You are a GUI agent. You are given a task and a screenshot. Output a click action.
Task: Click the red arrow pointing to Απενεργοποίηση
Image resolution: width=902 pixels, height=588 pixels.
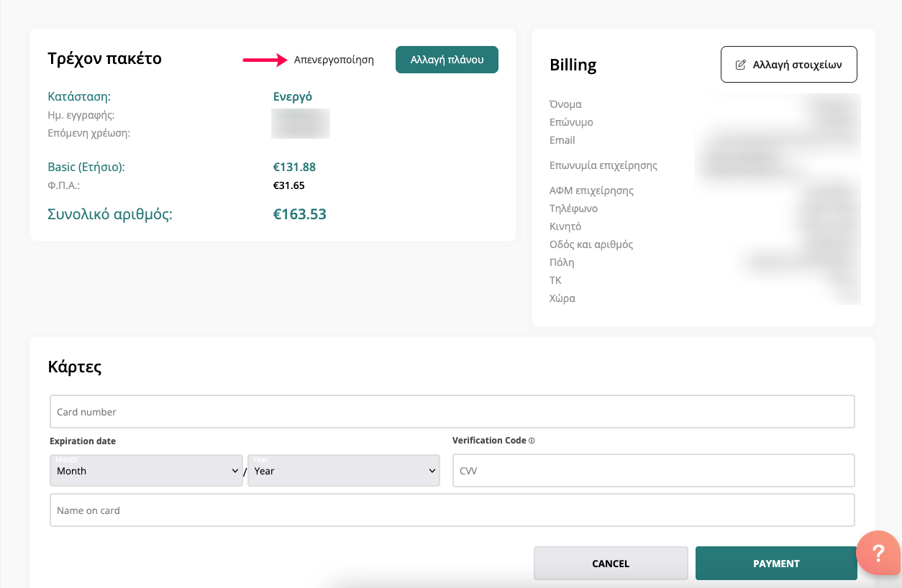[265, 60]
